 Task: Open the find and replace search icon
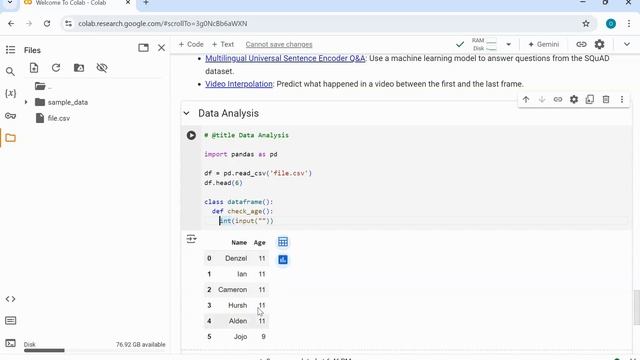coord(10,72)
